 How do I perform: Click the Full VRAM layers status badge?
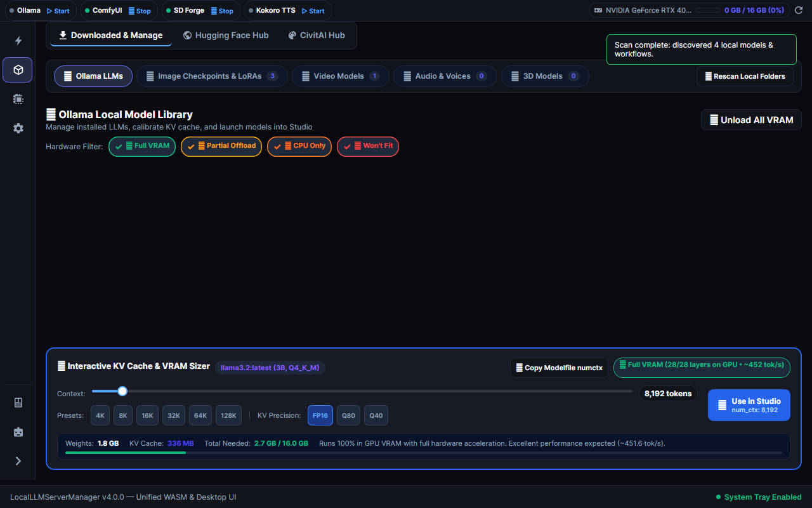[x=702, y=367]
